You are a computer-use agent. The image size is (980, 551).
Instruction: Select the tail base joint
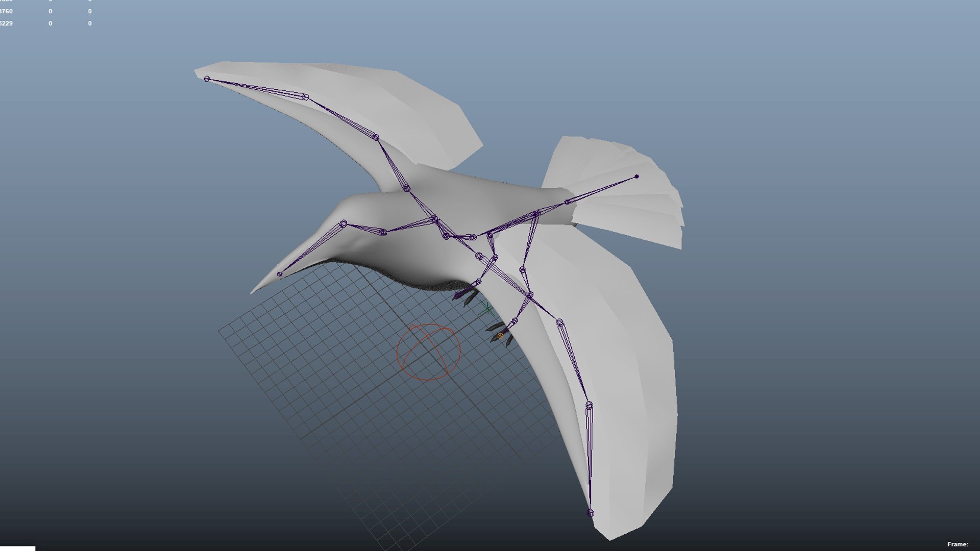pyautogui.click(x=567, y=202)
